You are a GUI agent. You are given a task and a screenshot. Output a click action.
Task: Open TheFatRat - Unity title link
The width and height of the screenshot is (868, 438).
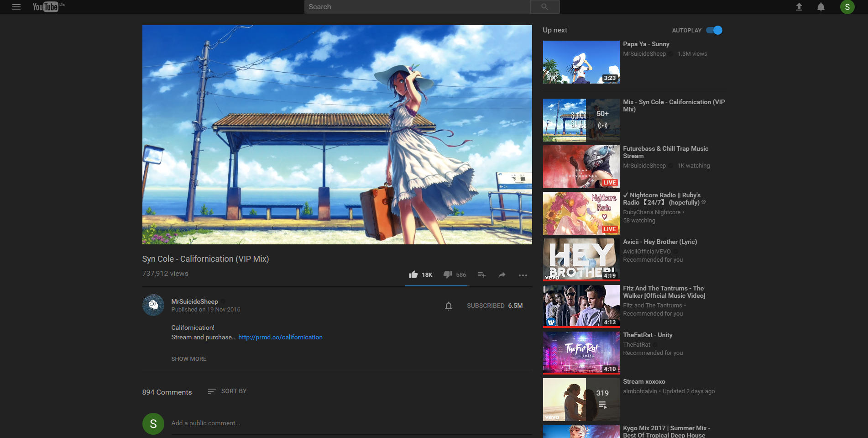click(x=648, y=335)
